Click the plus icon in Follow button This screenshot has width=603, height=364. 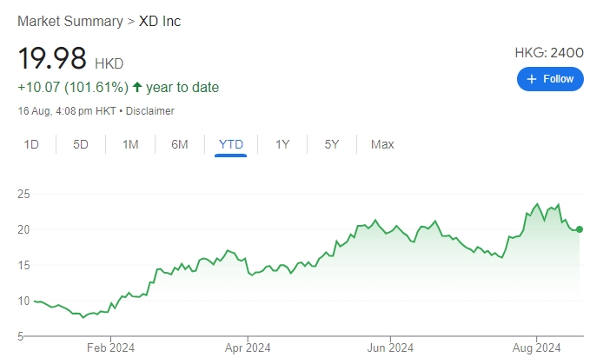(532, 79)
